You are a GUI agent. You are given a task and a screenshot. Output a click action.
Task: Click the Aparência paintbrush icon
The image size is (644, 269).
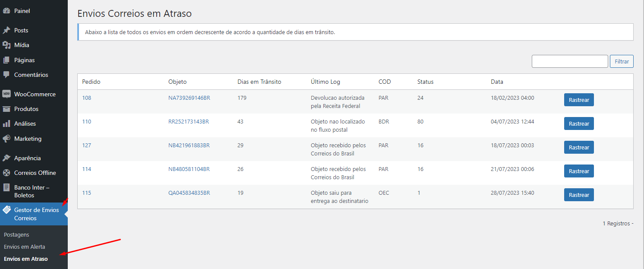click(6, 158)
